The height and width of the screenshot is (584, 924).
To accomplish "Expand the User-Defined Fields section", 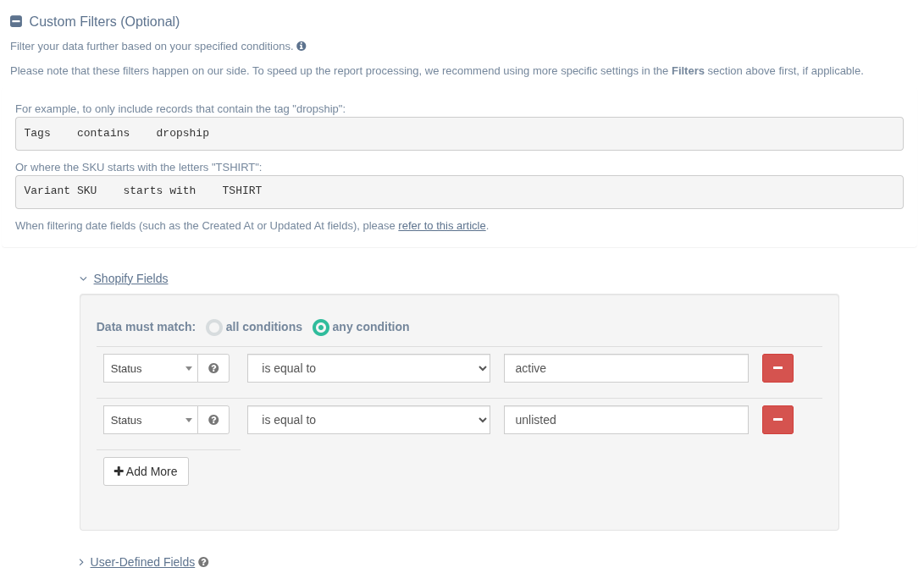I will click(142, 562).
